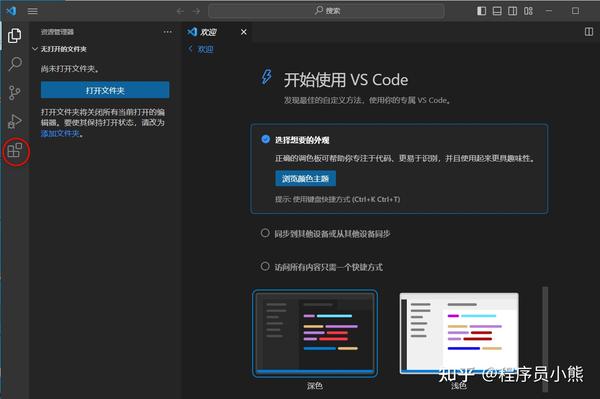Toggle the primary sidebar layout icon
Image resolution: width=600 pixels, height=399 pixels.
(481, 11)
